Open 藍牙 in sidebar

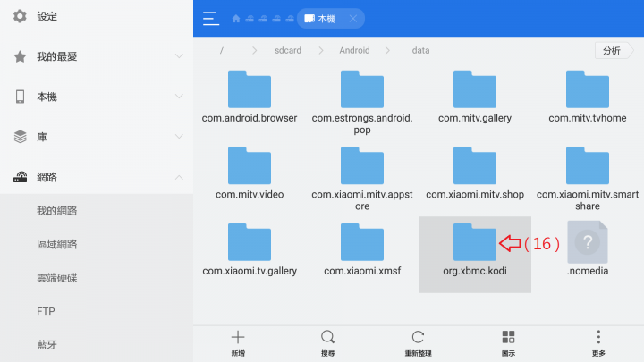pos(47,345)
